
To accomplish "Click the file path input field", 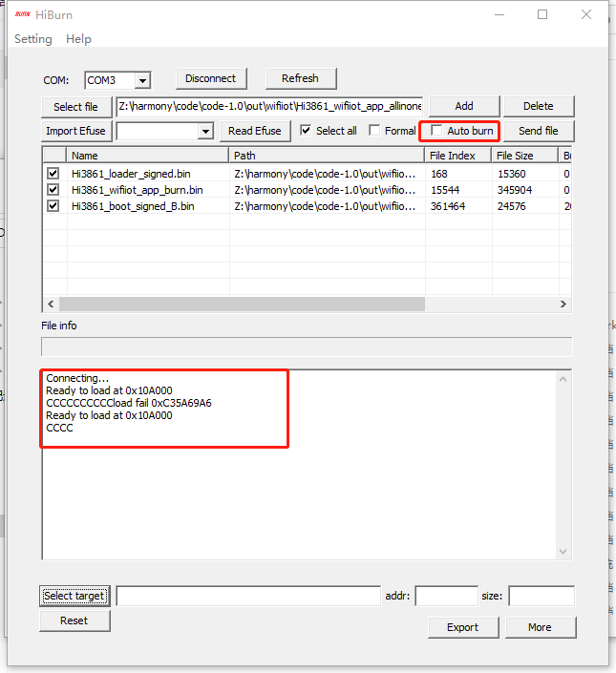I will (269, 107).
